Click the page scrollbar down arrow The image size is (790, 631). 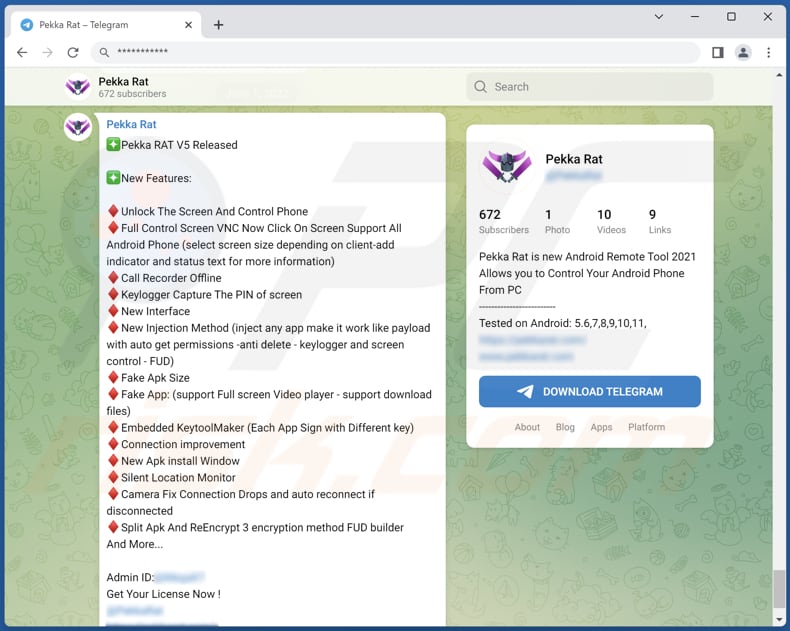point(779,619)
